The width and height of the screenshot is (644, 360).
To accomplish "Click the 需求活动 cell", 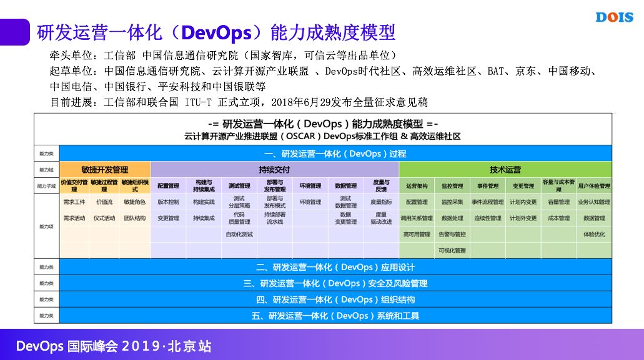I will tap(74, 218).
